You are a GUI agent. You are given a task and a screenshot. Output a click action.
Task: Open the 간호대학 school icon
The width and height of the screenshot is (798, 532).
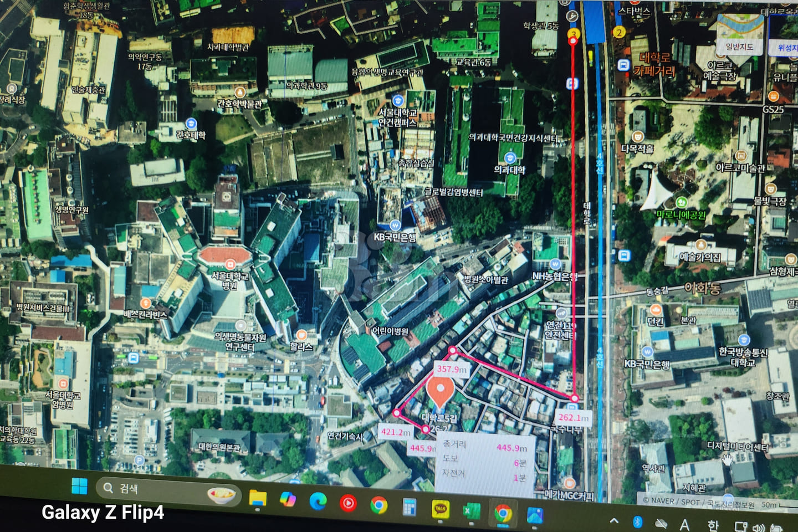pyautogui.click(x=191, y=124)
